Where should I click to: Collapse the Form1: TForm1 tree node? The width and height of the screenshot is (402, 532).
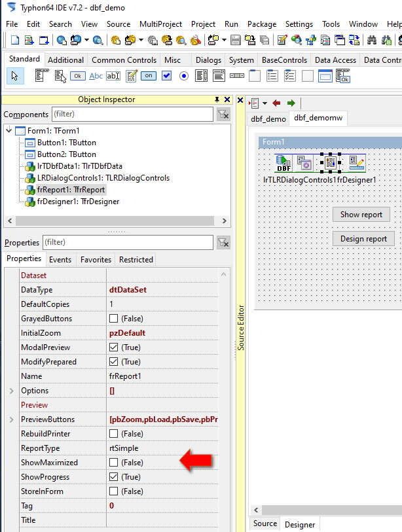(x=9, y=130)
